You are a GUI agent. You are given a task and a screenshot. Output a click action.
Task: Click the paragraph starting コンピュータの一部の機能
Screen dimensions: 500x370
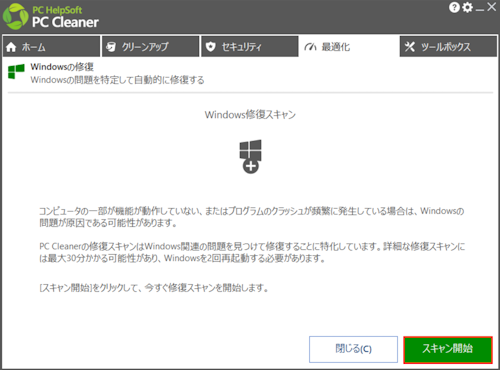click(251, 217)
